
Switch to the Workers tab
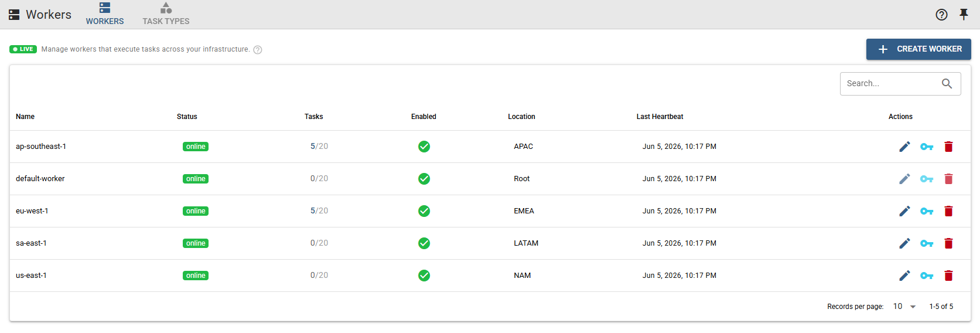click(105, 15)
